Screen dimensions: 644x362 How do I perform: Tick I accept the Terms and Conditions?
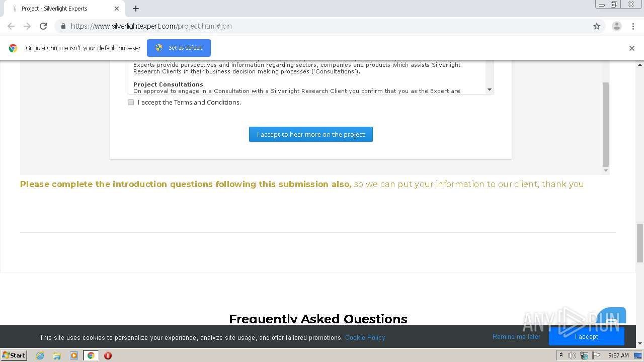(131, 102)
